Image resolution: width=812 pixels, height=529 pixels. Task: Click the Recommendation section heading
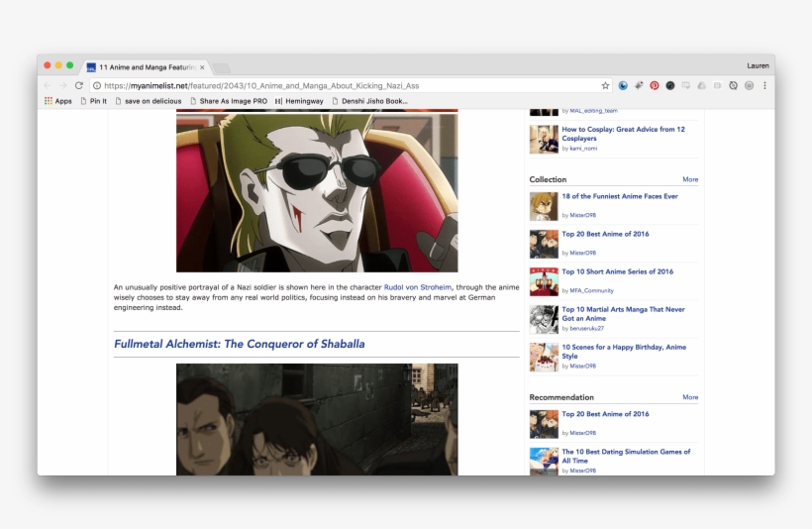561,397
